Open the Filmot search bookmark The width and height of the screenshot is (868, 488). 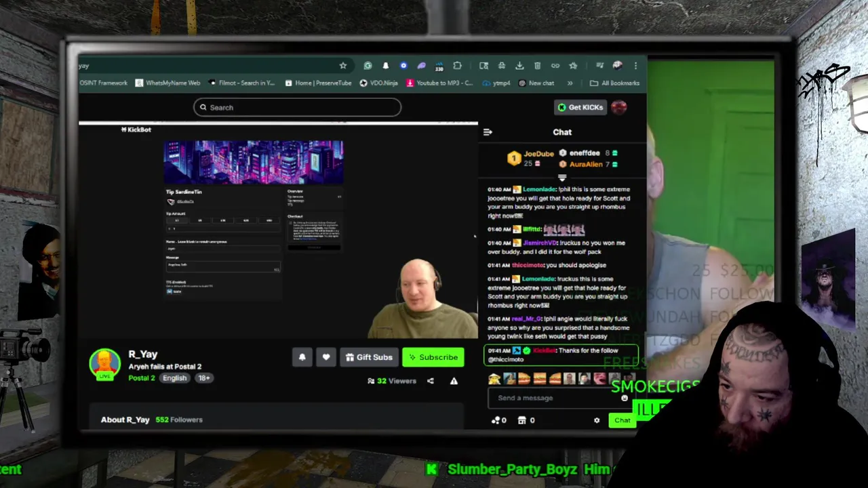242,83
